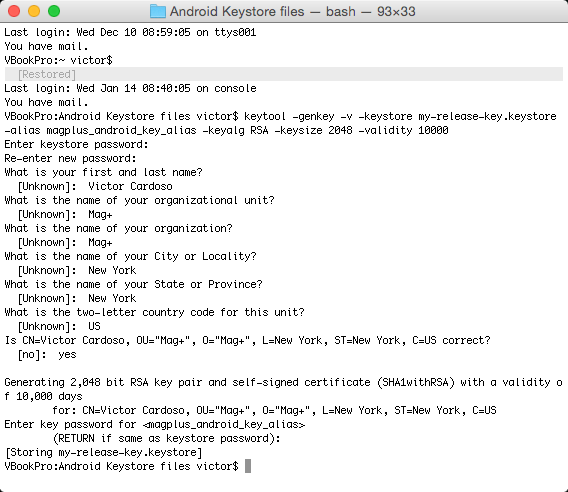568x492 pixels.
Task: Minimize the window using the yellow button
Action: click(x=34, y=11)
